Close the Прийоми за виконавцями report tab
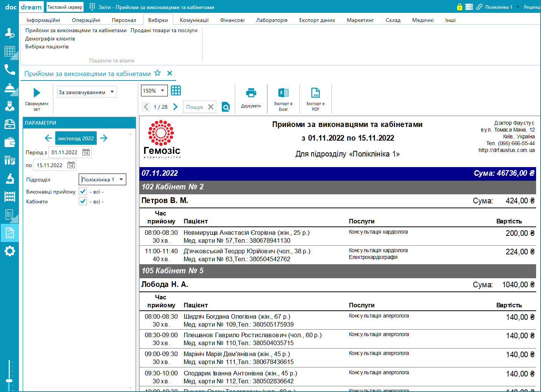This screenshot has height=392, width=541. (x=170, y=73)
